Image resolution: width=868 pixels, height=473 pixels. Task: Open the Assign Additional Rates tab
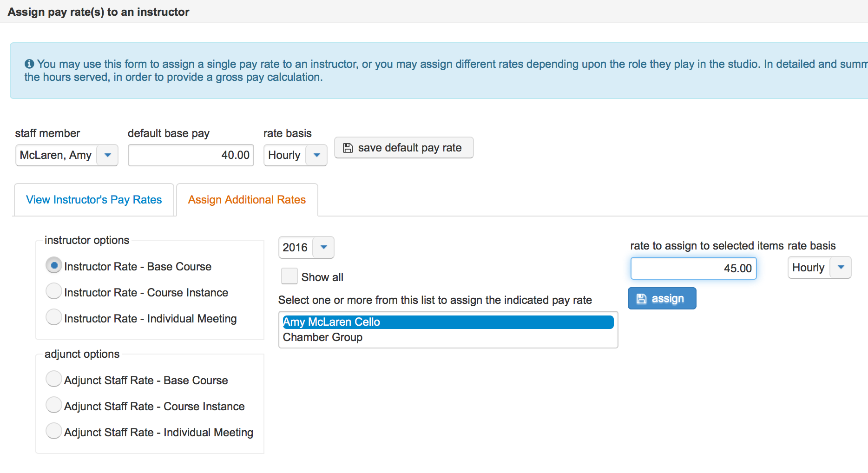(x=247, y=200)
